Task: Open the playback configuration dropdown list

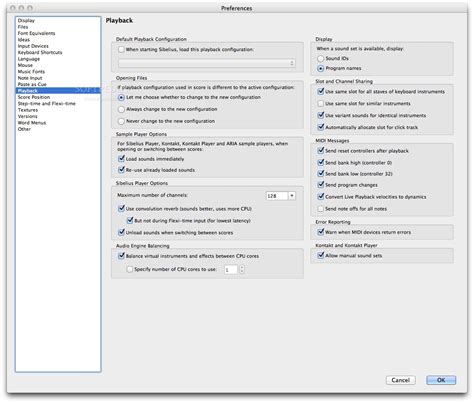Action: point(207,63)
